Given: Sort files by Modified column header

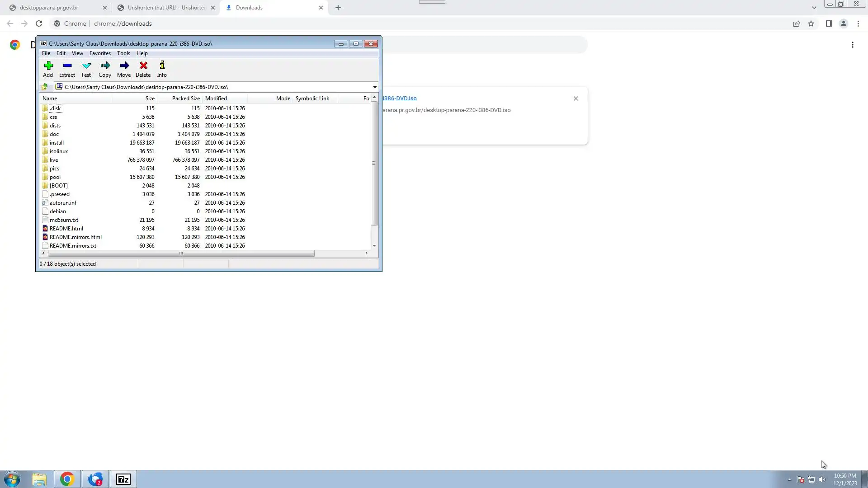Looking at the screenshot, I should [x=216, y=99].
